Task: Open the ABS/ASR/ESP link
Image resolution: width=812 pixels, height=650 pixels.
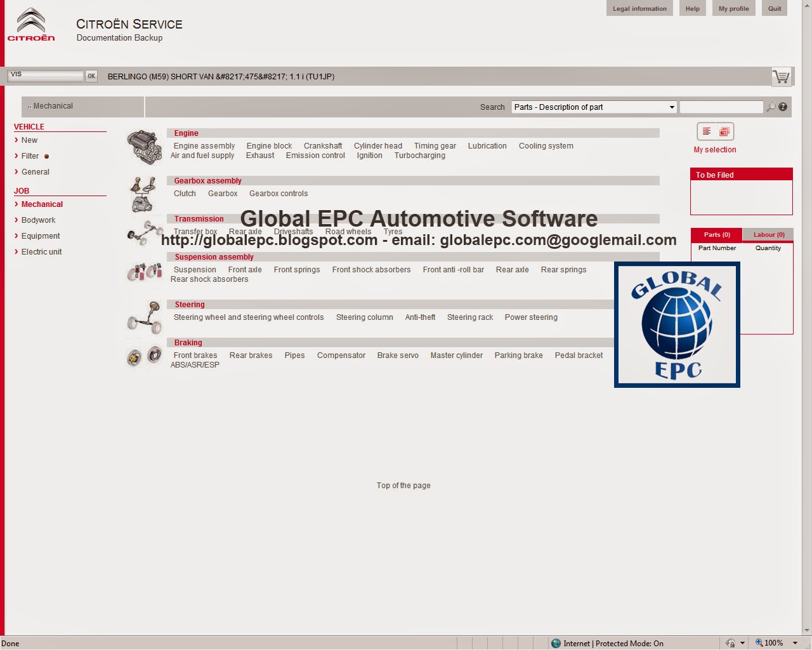Action: (x=195, y=365)
